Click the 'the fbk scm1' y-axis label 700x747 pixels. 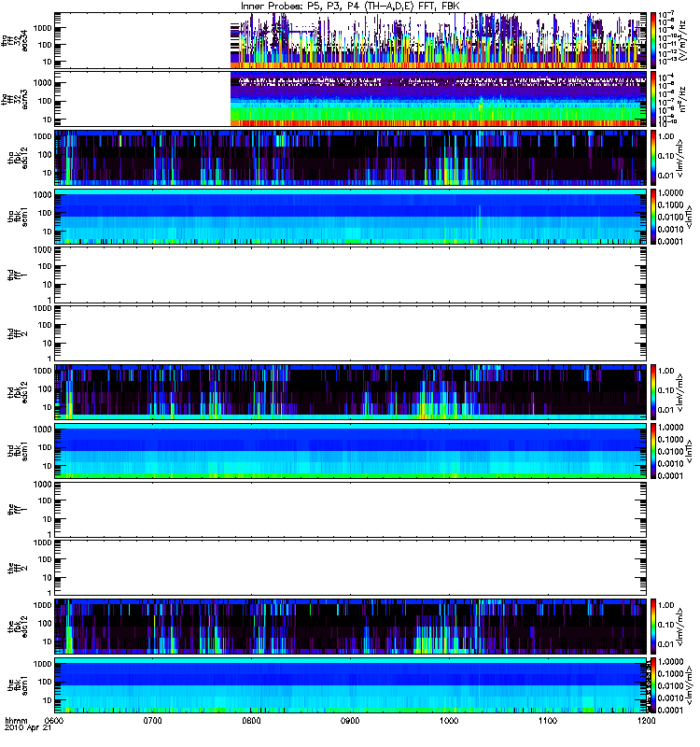click(x=18, y=685)
